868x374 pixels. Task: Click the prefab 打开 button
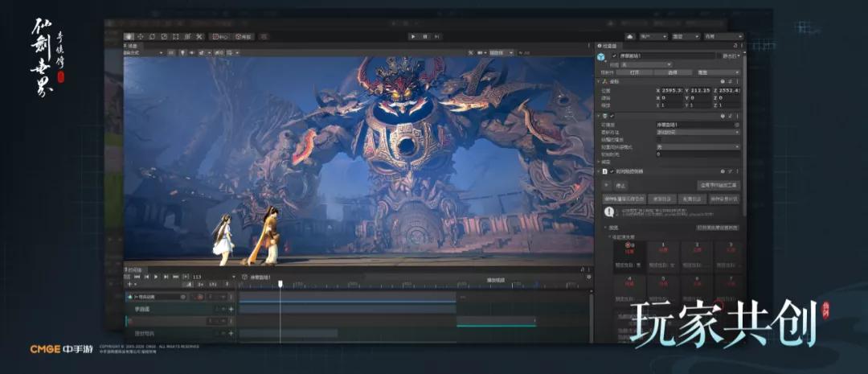point(634,72)
